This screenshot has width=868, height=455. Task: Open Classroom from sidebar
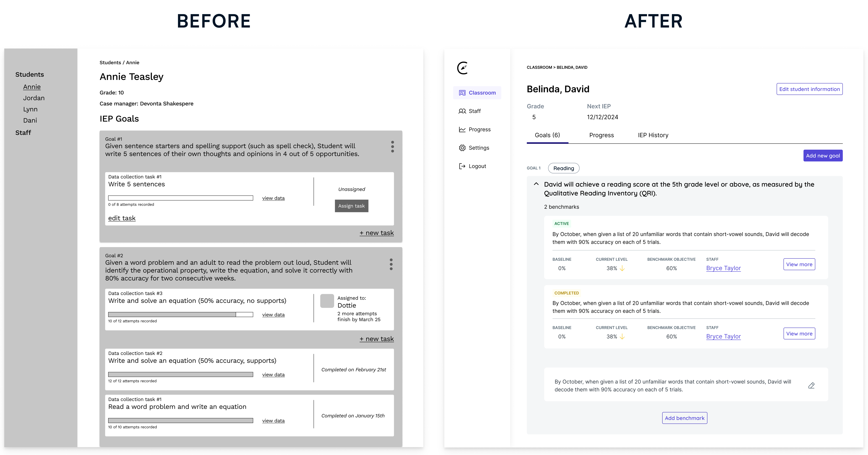477,93
